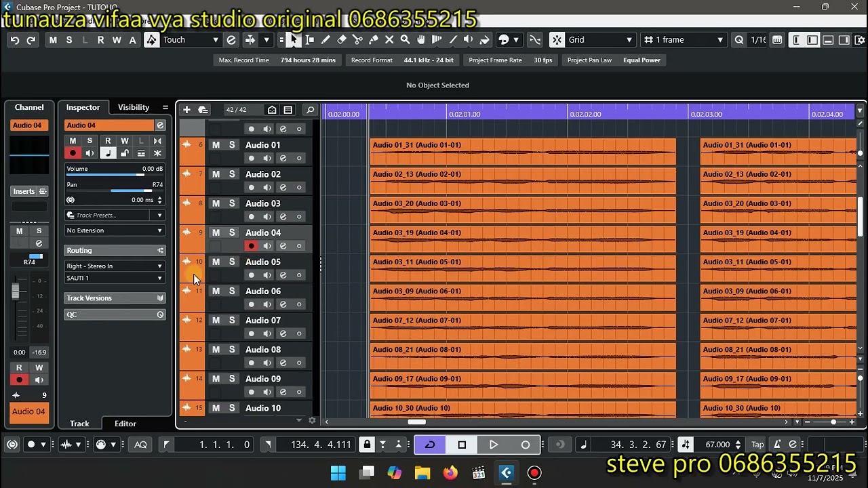Open the Windows Start menu
The image size is (868, 488).
click(338, 472)
